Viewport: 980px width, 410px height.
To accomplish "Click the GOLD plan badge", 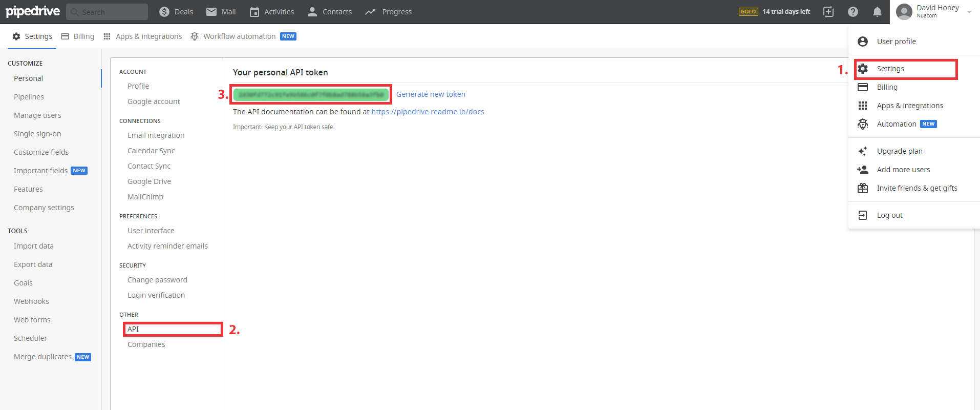I will point(749,12).
